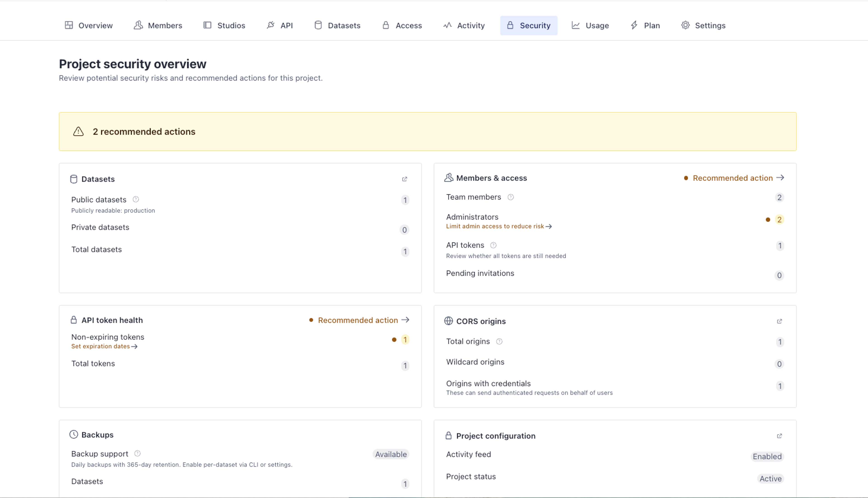Go to the Studios tab
The image size is (868, 498).
click(224, 25)
